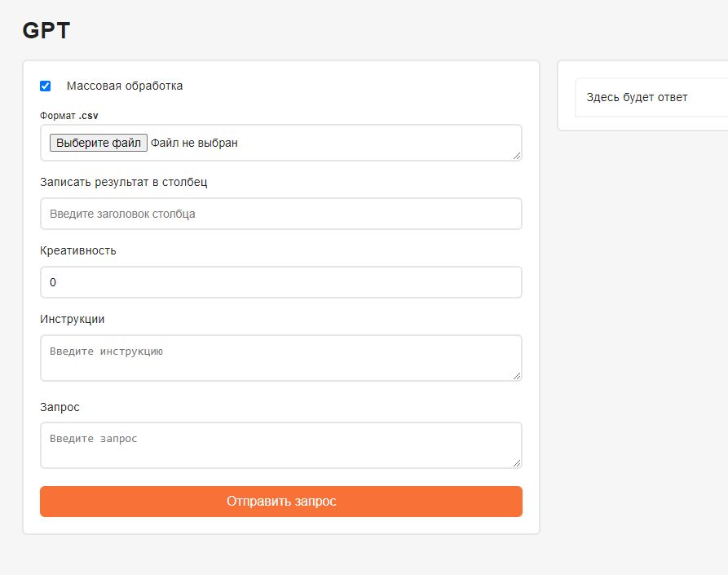Click resize grip of Запрос textarea
This screenshot has height=575, width=728.
pyautogui.click(x=517, y=462)
